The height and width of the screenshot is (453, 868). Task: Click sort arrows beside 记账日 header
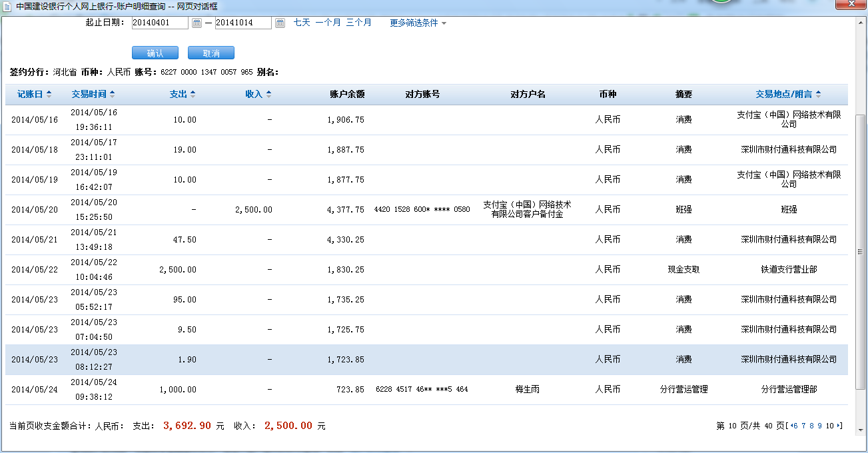pyautogui.click(x=49, y=95)
